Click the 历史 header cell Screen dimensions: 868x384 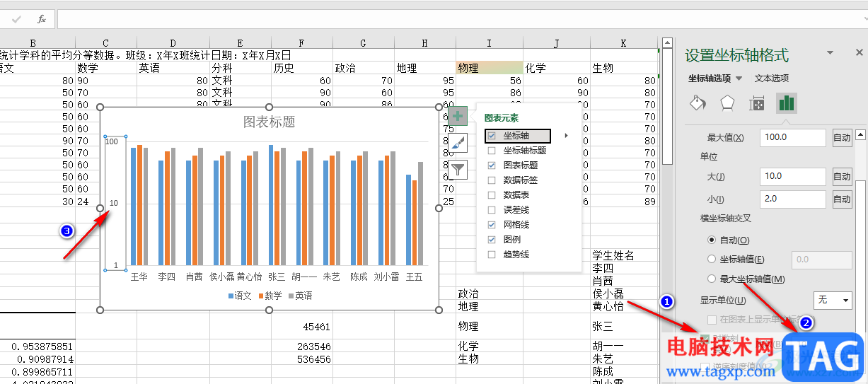coord(302,68)
